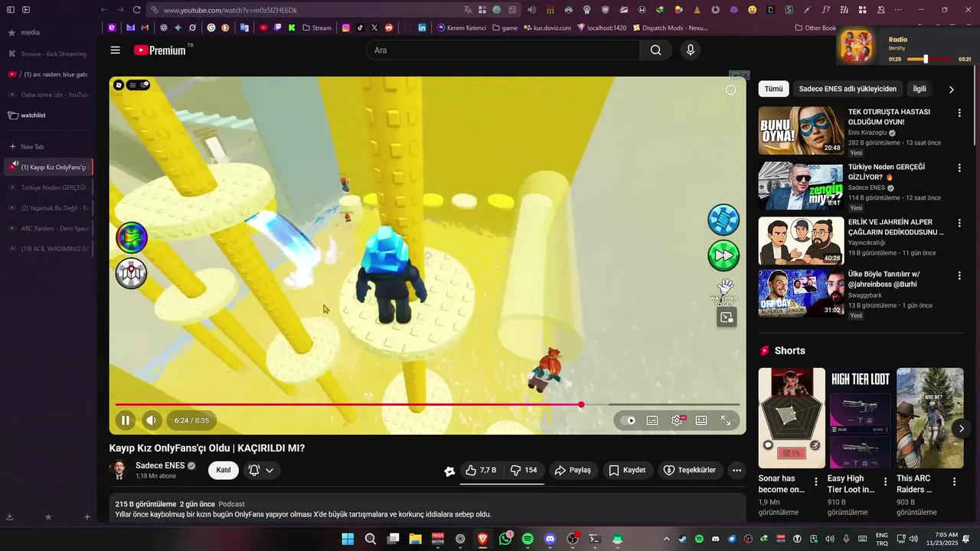
Task: Open WhatsApp from the taskbar
Action: (505, 539)
